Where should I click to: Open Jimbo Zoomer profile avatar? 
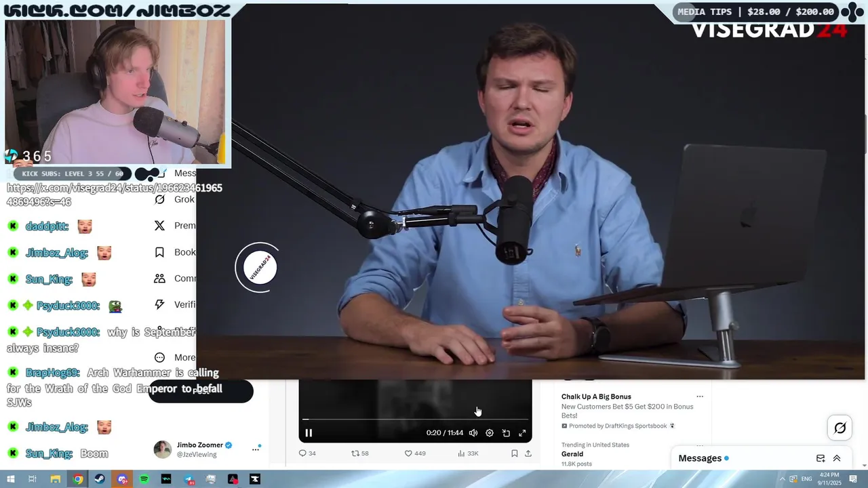click(163, 449)
